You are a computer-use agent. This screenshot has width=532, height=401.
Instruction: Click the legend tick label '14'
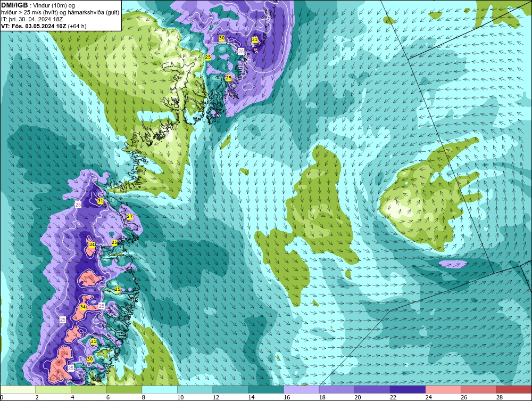(x=251, y=397)
